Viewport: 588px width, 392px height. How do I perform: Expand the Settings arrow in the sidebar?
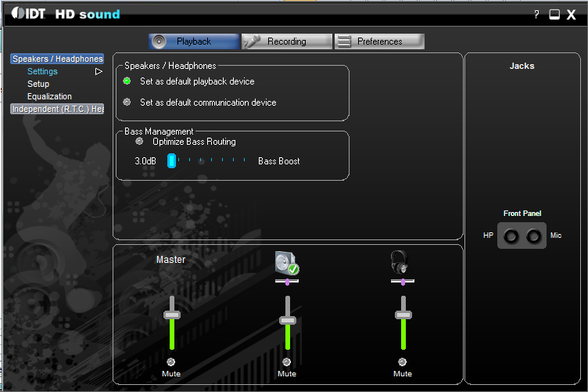(x=99, y=72)
